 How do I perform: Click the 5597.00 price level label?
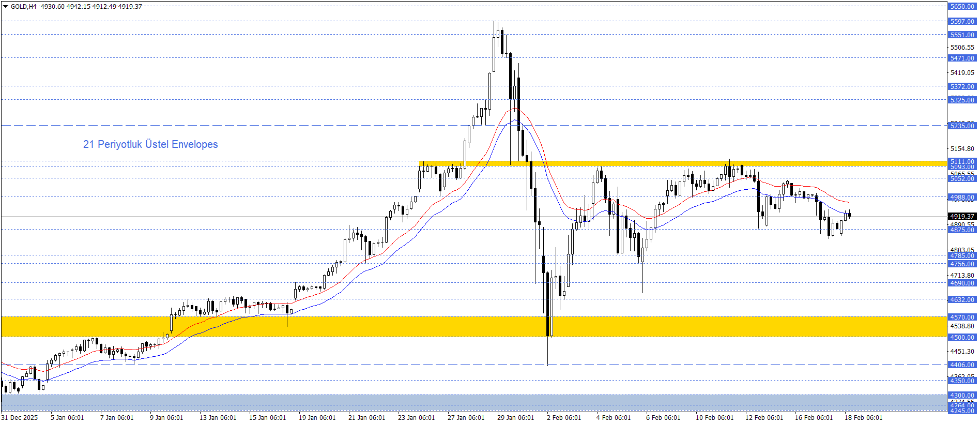(x=962, y=22)
